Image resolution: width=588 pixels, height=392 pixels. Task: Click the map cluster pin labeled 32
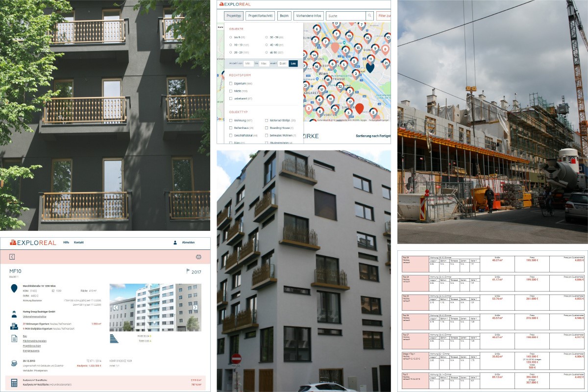(339, 86)
